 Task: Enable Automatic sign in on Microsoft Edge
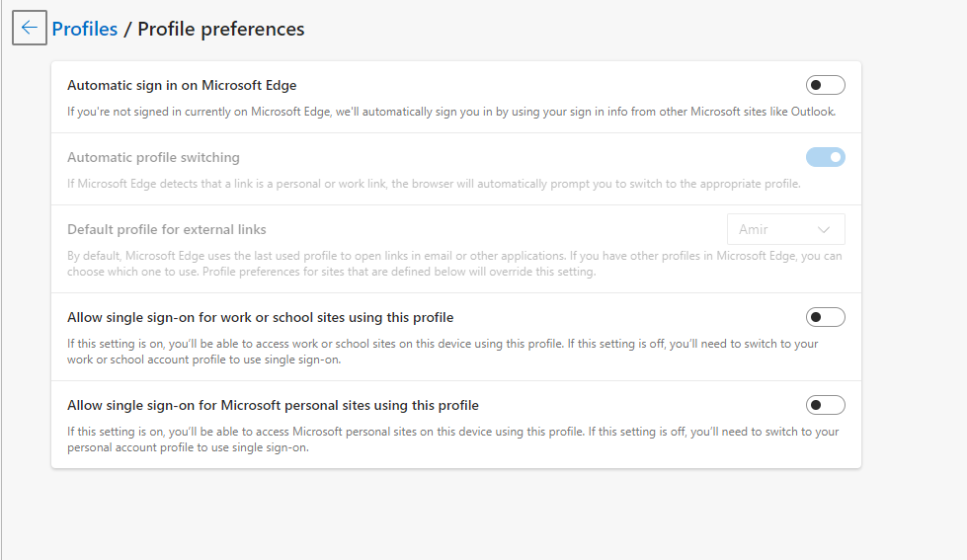point(825,85)
